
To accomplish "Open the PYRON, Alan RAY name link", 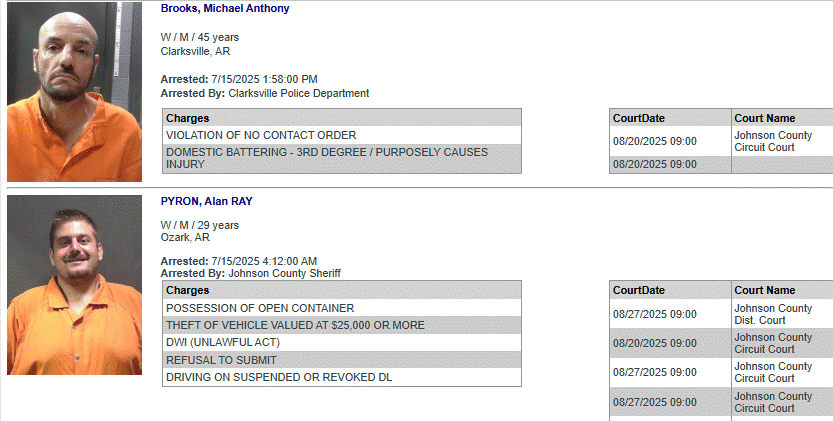I will click(206, 201).
